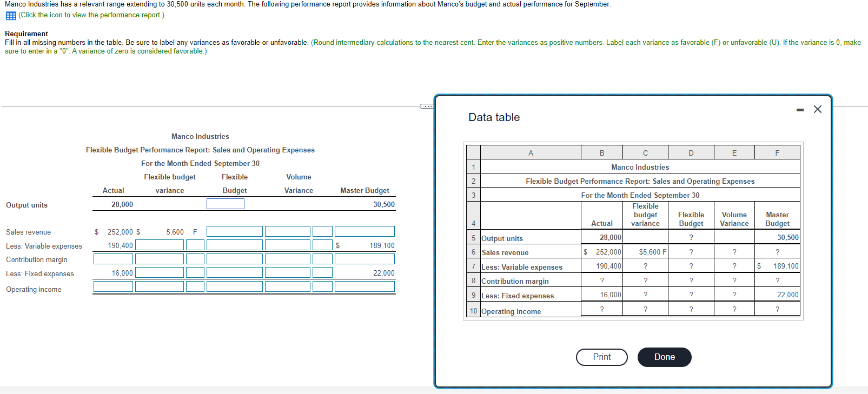Select Operating income Volume Variance F/U field

point(322,286)
